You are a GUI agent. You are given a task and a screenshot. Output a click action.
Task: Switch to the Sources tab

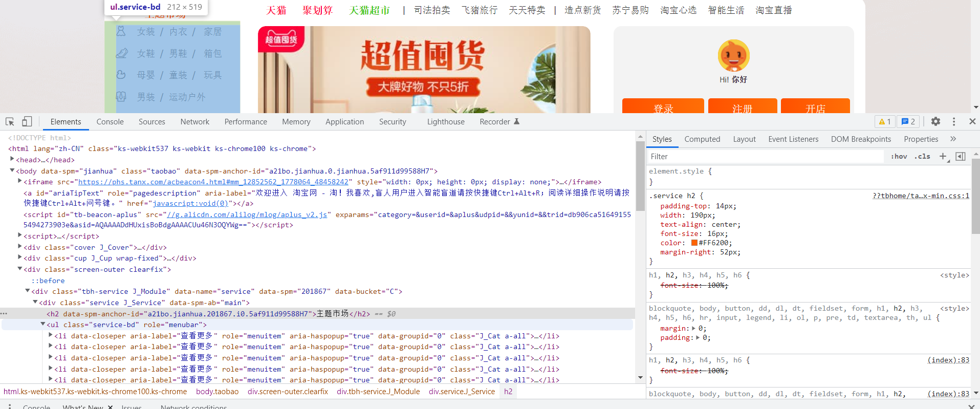point(152,121)
